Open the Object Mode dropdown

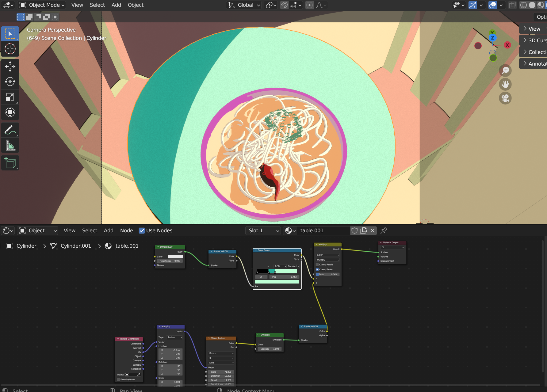coord(42,5)
